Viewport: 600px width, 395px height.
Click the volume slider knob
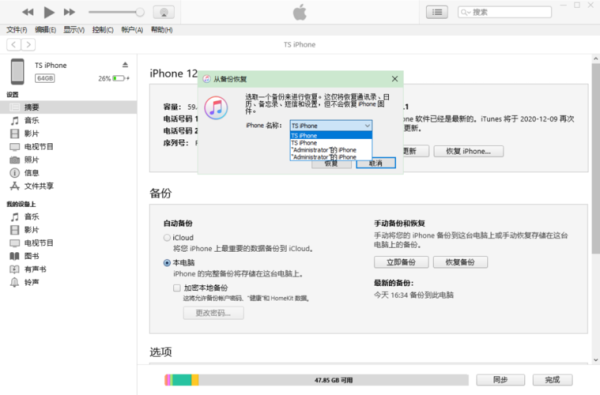click(x=140, y=12)
